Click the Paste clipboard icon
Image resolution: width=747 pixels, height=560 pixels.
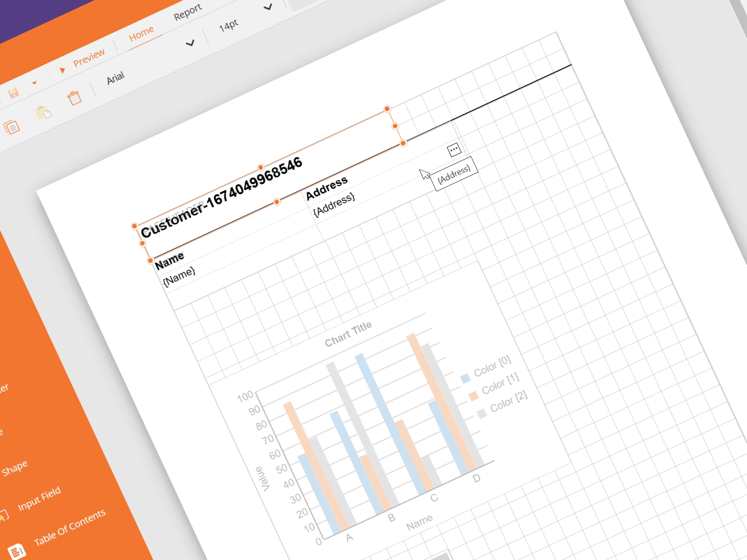tap(43, 112)
